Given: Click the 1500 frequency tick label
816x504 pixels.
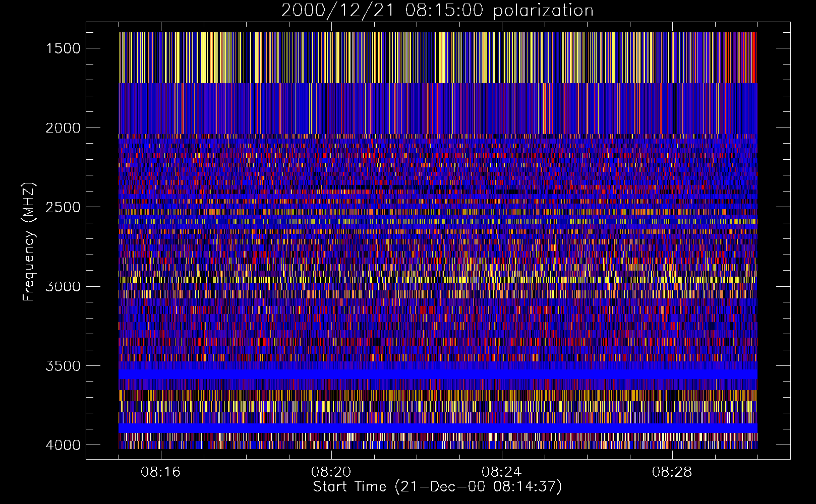Looking at the screenshot, I should tap(63, 48).
